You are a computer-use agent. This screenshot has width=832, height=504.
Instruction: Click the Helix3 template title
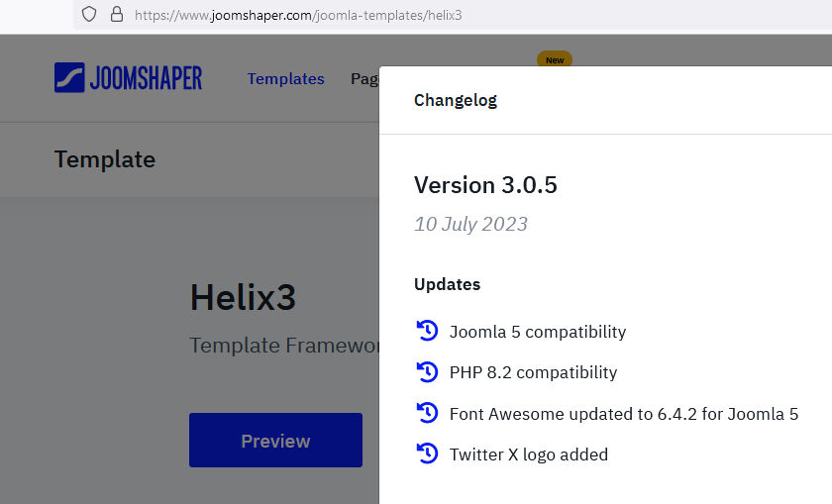click(x=243, y=297)
